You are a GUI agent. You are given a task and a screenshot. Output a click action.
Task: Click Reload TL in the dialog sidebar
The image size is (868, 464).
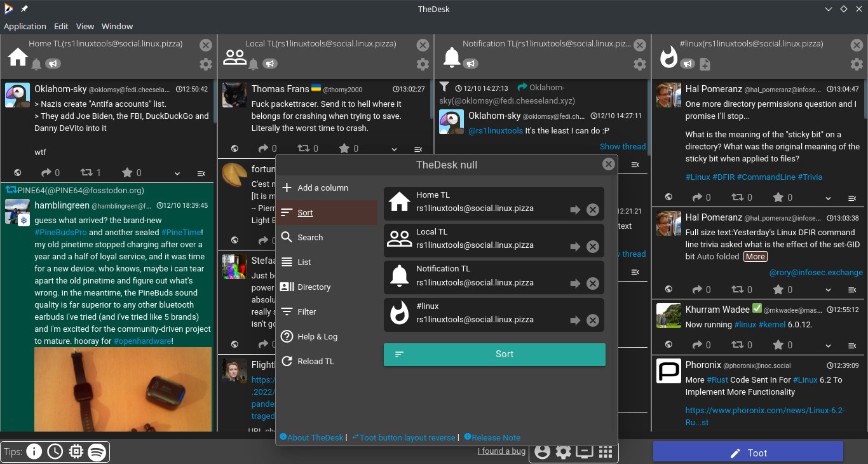327,361
